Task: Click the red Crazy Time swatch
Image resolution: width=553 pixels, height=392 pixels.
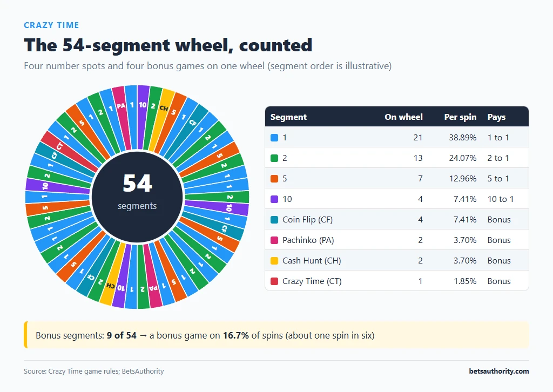Action: (x=274, y=281)
